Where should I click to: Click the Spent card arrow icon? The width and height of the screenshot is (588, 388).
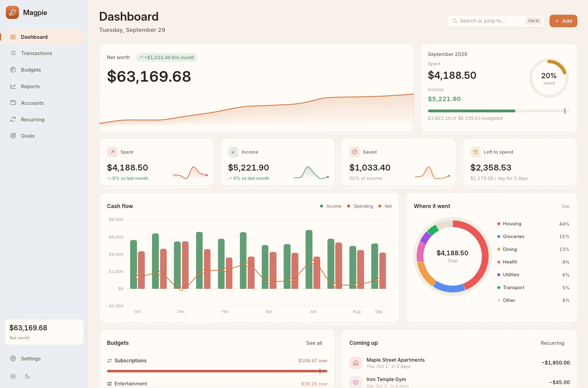[x=112, y=152]
